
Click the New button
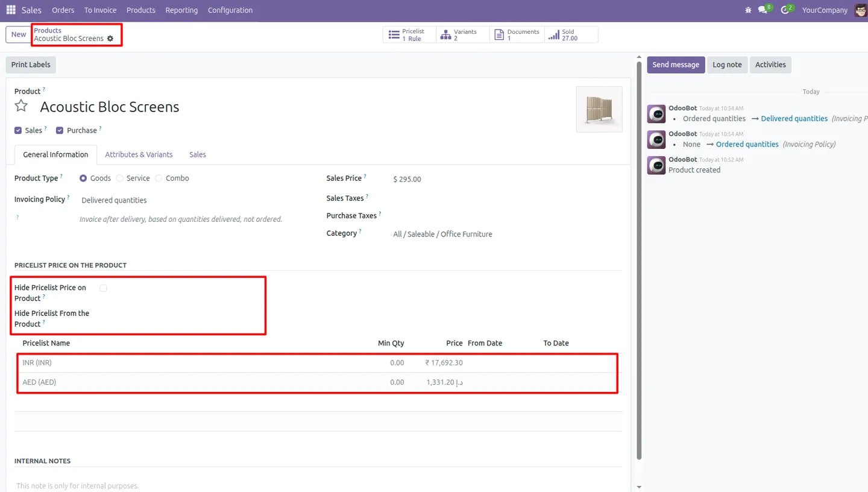[x=19, y=34]
